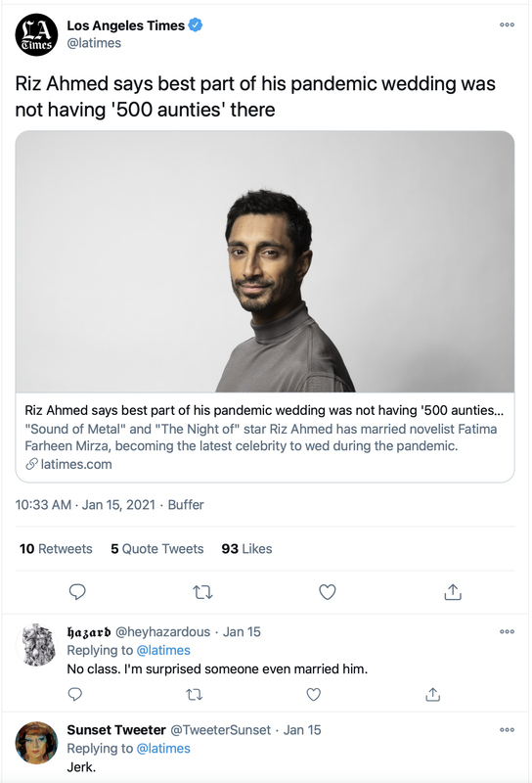Viewport: 532px width, 783px height.
Task: Click the Buffer source label
Action: coord(186,505)
